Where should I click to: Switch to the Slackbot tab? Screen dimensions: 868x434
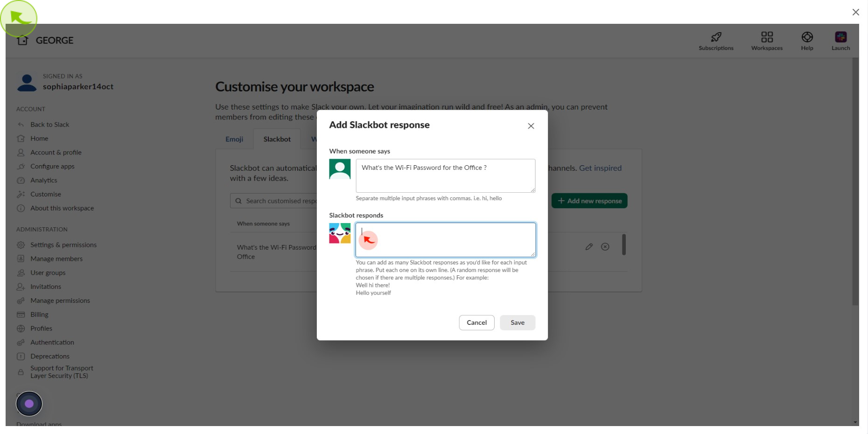coord(277,139)
